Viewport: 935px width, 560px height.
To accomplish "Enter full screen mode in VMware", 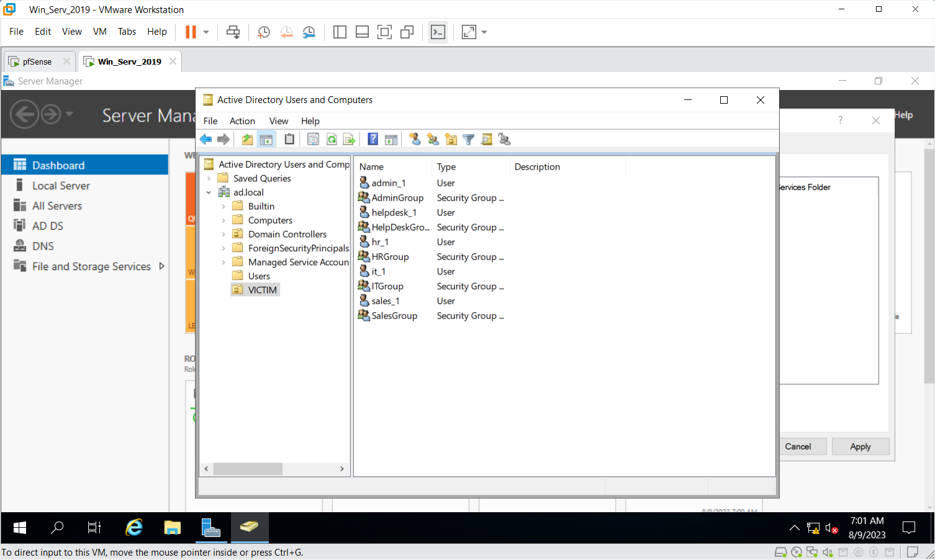I will click(384, 32).
